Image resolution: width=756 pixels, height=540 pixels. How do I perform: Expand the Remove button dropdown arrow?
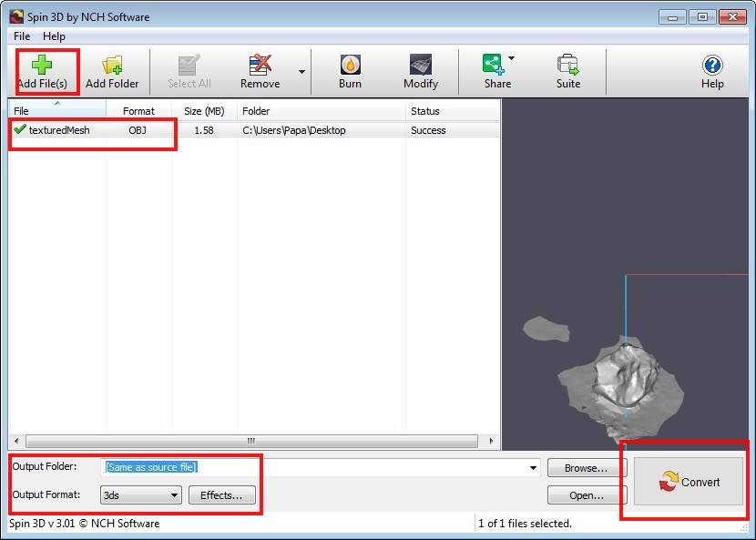tap(301, 72)
